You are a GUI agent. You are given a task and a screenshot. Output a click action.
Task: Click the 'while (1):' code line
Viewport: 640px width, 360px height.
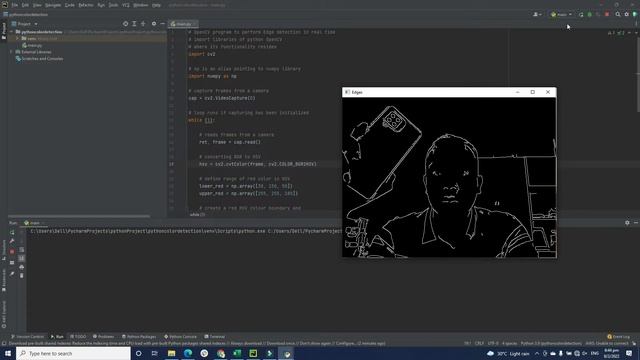coord(201,120)
